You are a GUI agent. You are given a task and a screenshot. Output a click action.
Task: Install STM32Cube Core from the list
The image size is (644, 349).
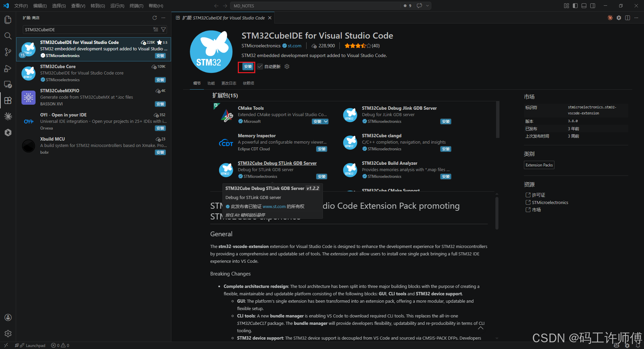160,80
